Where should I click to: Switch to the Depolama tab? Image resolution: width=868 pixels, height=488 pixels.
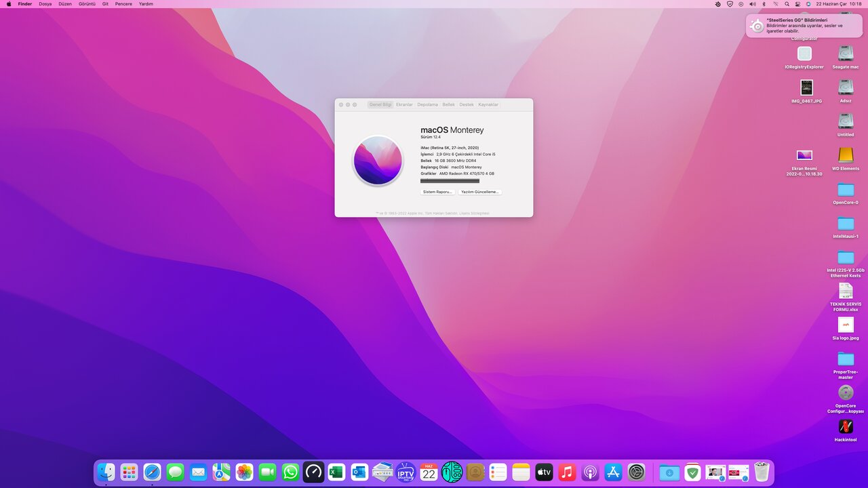[x=427, y=104]
